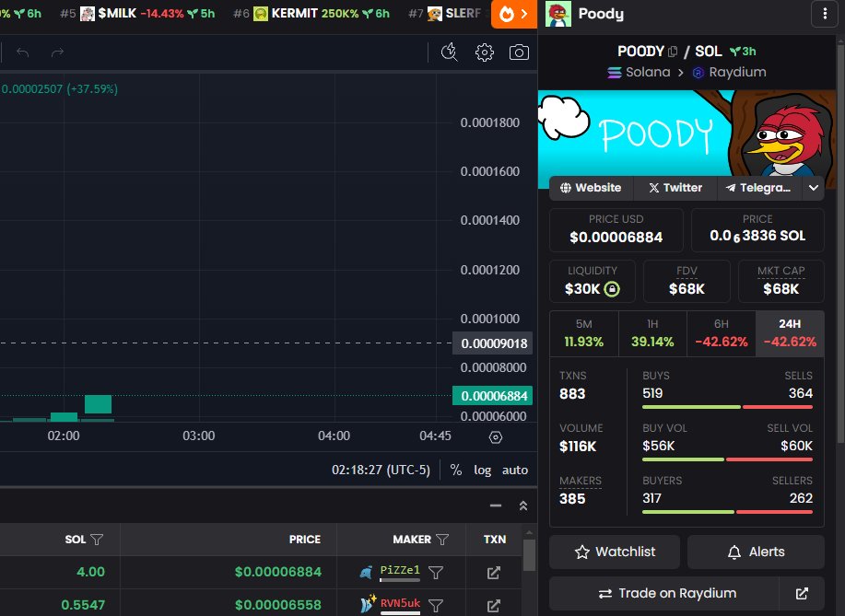Filter trades by maker PiZZe1
845x616 pixels.
tap(436, 573)
